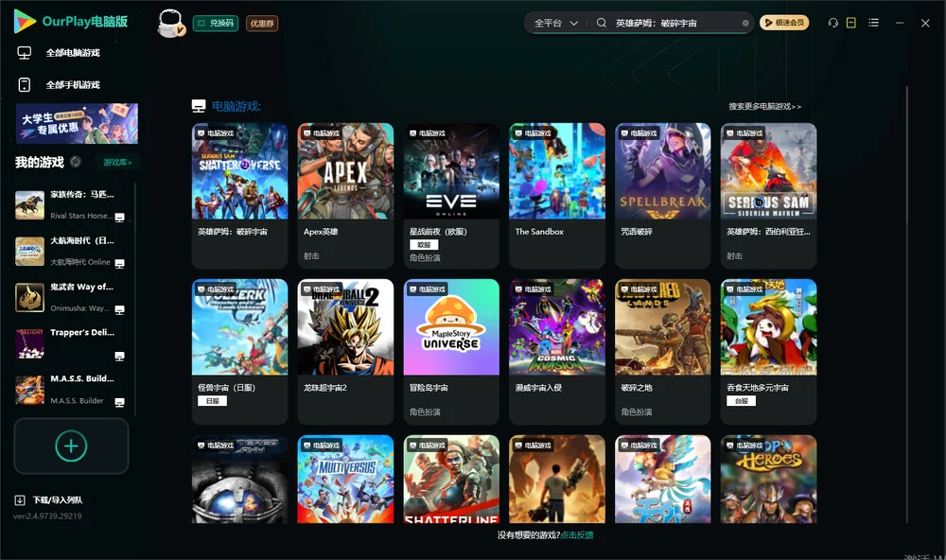Click the 下载/导入列队 download icon
The image size is (946, 560).
[x=20, y=499]
